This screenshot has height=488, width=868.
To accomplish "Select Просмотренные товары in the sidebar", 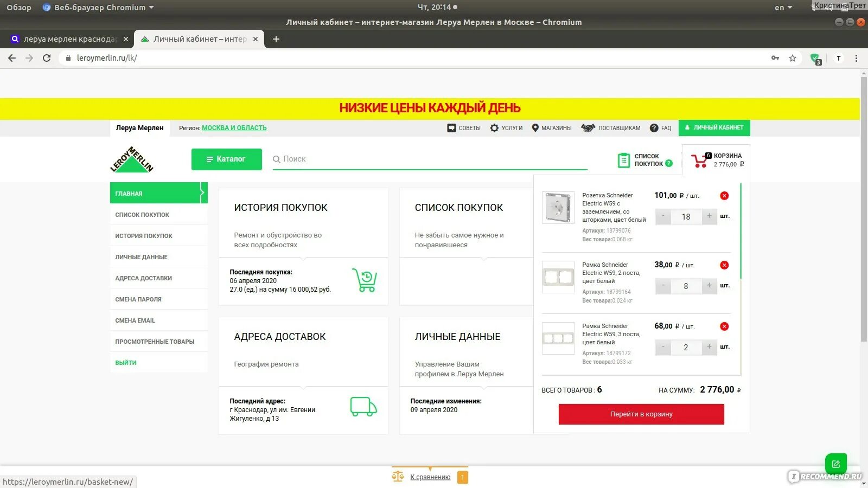I will tap(158, 341).
